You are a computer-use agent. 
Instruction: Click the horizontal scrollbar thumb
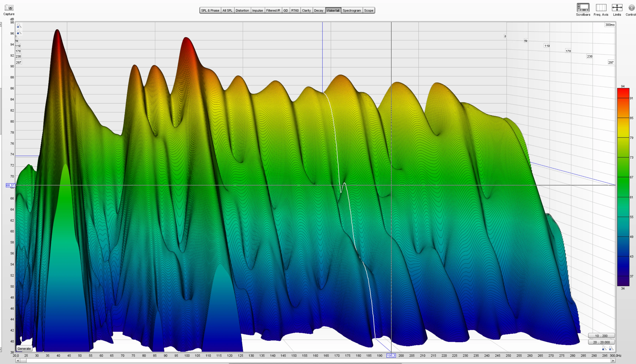pyautogui.click(x=23, y=361)
